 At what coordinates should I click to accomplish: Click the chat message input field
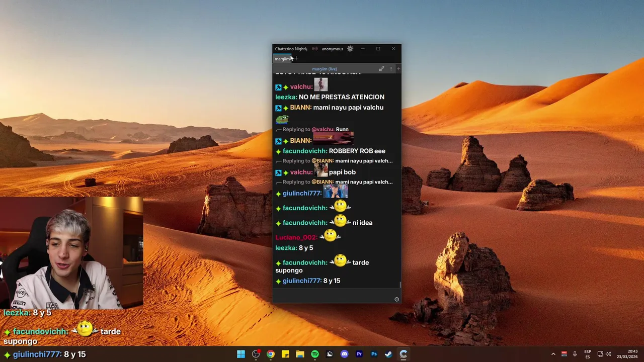333,295
